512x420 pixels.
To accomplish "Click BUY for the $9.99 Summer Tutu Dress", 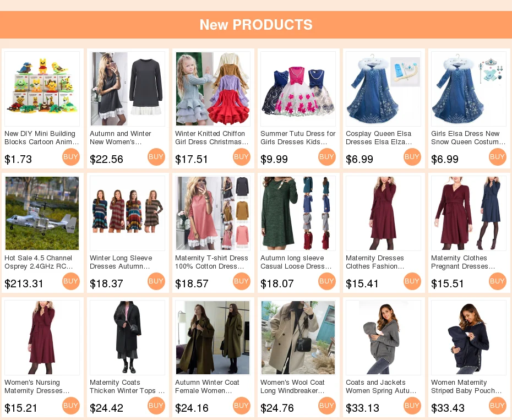I will coord(327,157).
